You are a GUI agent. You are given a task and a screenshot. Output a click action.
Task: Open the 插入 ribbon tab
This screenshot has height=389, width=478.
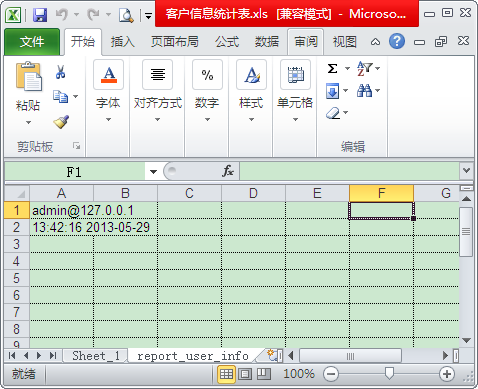(123, 42)
